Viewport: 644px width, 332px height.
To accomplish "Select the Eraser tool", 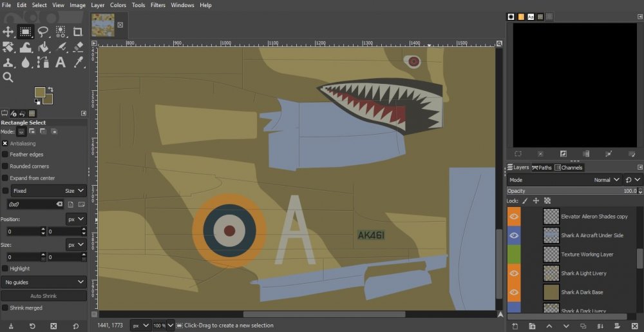I will (78, 46).
